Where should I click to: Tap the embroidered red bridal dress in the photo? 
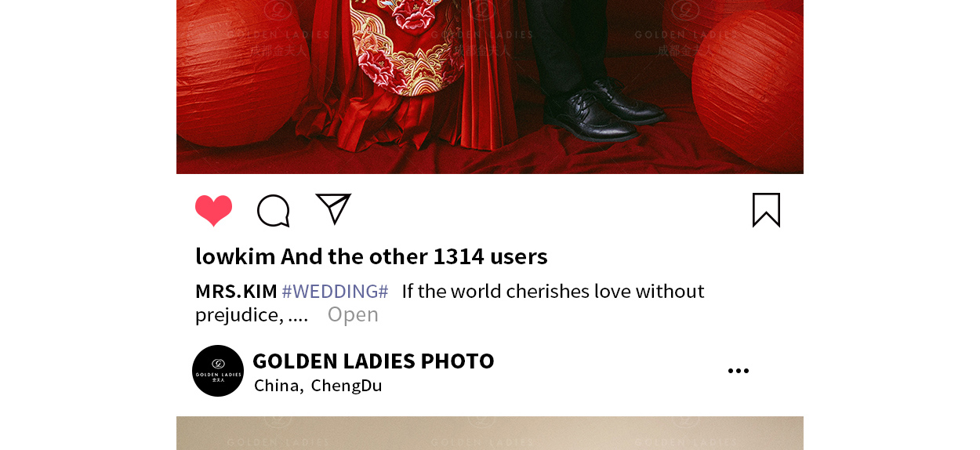[400, 71]
